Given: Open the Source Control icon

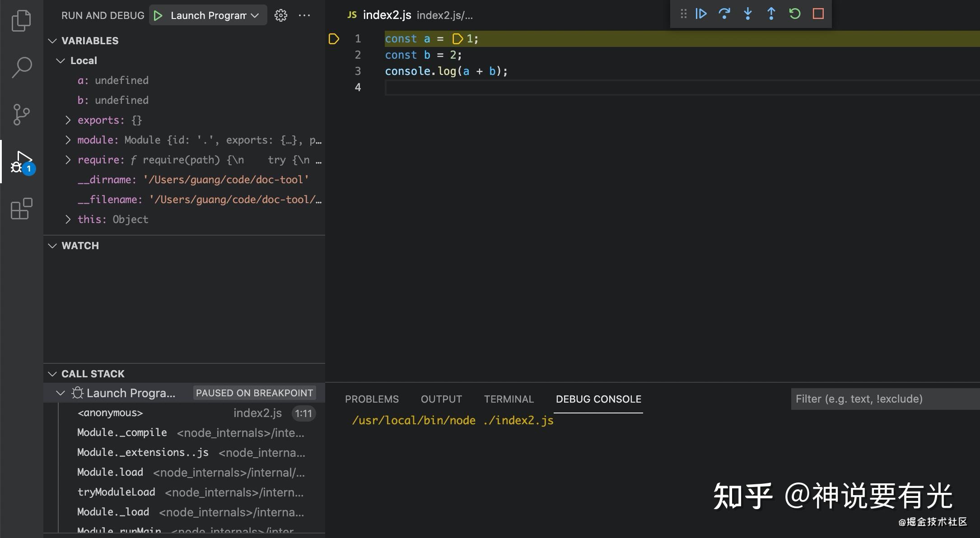Looking at the screenshot, I should [21, 114].
